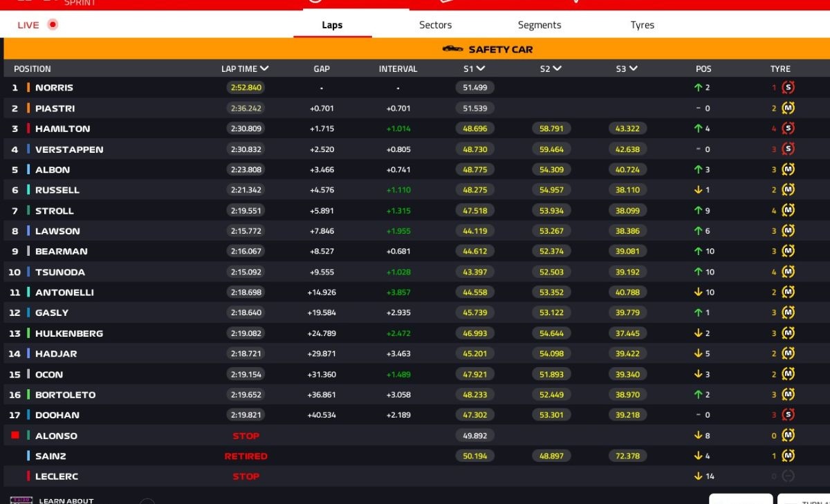
Task: Click the safety car icon in banner
Action: coord(452,49)
